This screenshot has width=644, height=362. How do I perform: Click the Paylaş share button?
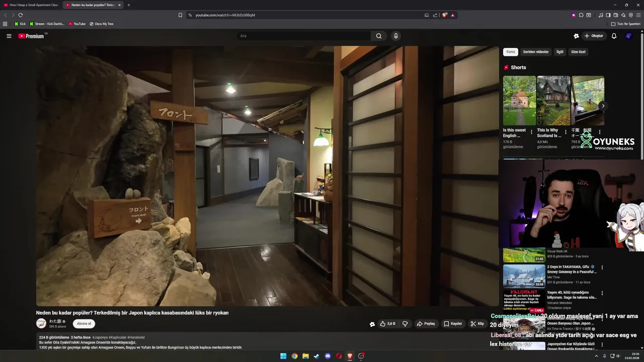(x=426, y=324)
